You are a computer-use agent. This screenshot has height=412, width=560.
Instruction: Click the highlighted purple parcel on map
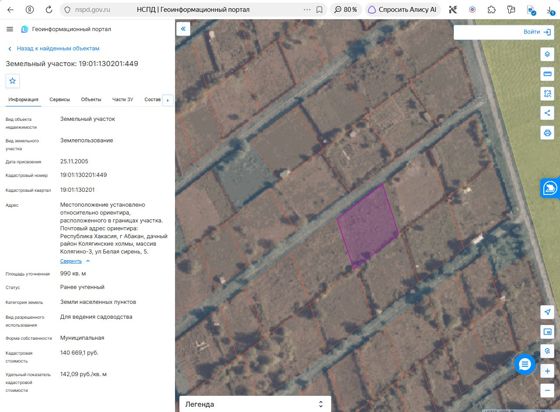[x=368, y=227]
